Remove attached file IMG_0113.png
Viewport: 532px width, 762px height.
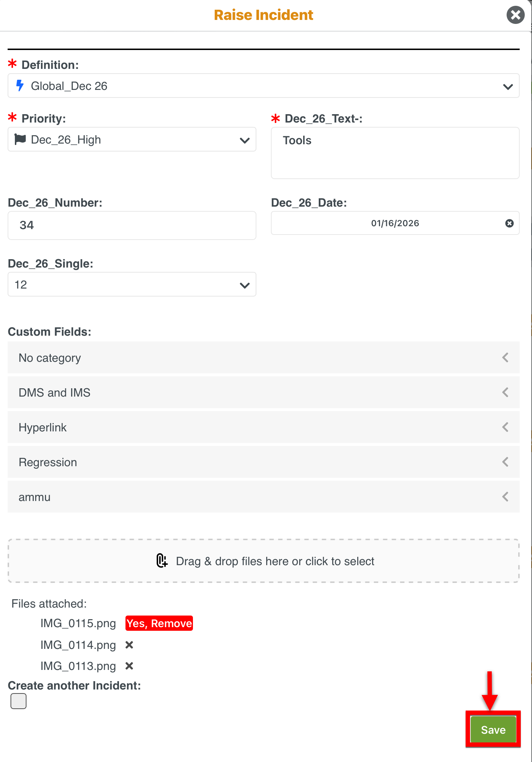tap(129, 666)
